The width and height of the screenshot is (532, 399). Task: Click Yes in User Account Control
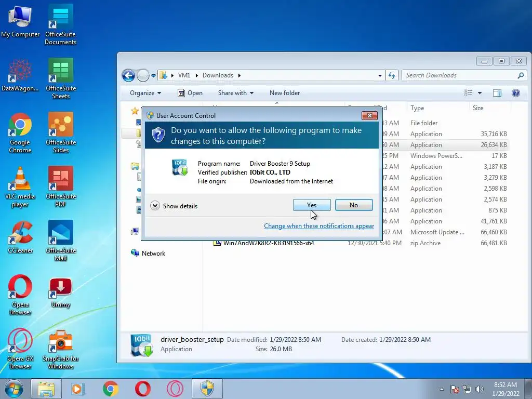point(312,205)
